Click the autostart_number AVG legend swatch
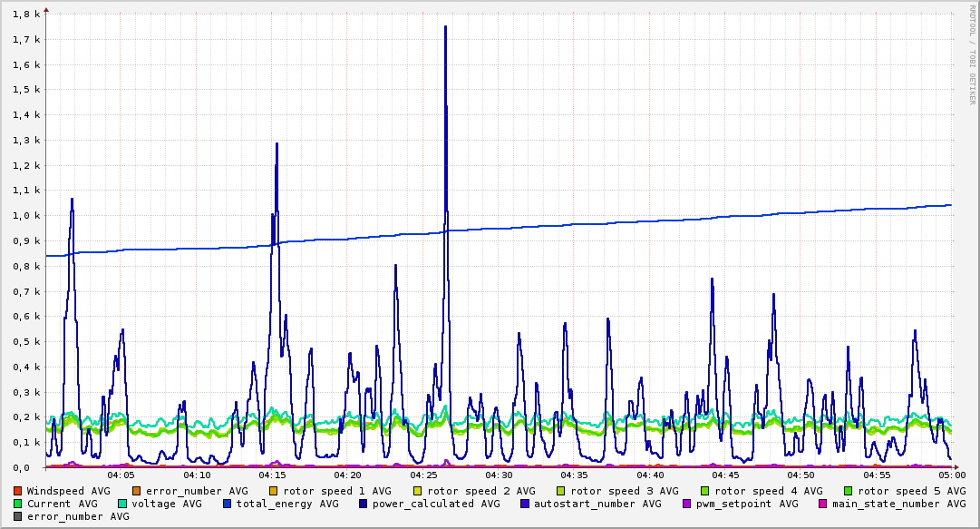The image size is (980, 529). click(524, 504)
